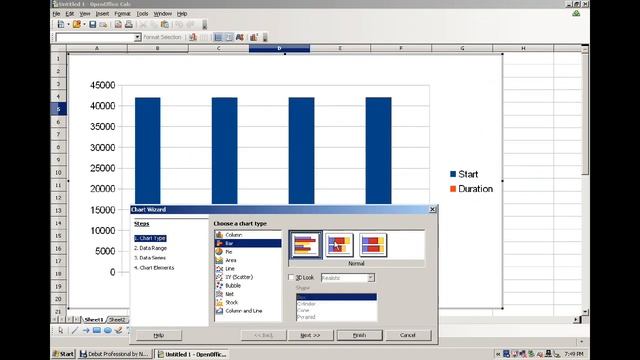Click Cancel in Chart Wizard
This screenshot has width=640, height=360.
coord(408,335)
